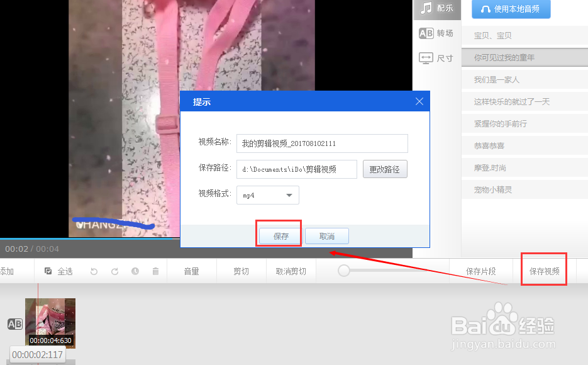Screen dimensions: 588x365
Task: Click the 更改路径 change path button
Action: pyautogui.click(x=384, y=169)
